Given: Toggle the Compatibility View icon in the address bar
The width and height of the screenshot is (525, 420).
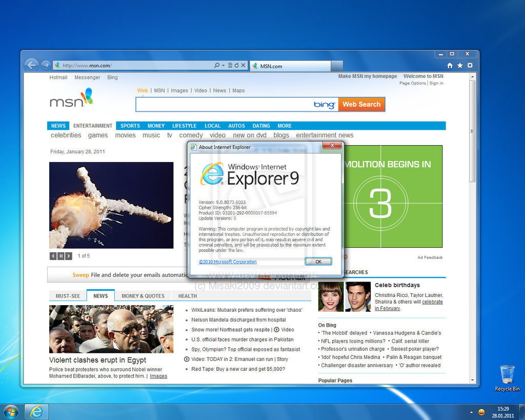Looking at the screenshot, I should 230,65.
